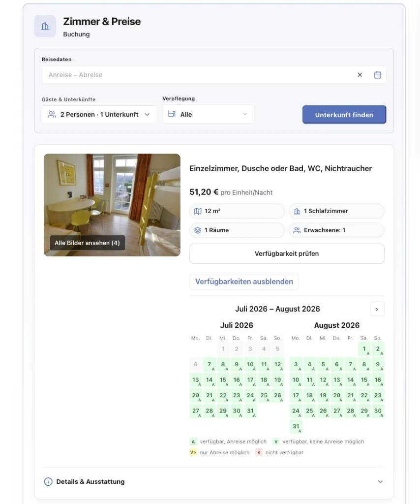The image size is (420, 504).
Task: Click the Reisedaten label
Action: [57, 60]
